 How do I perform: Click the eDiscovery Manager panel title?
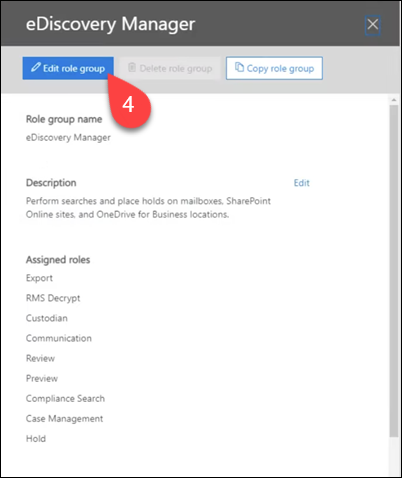coord(110,24)
